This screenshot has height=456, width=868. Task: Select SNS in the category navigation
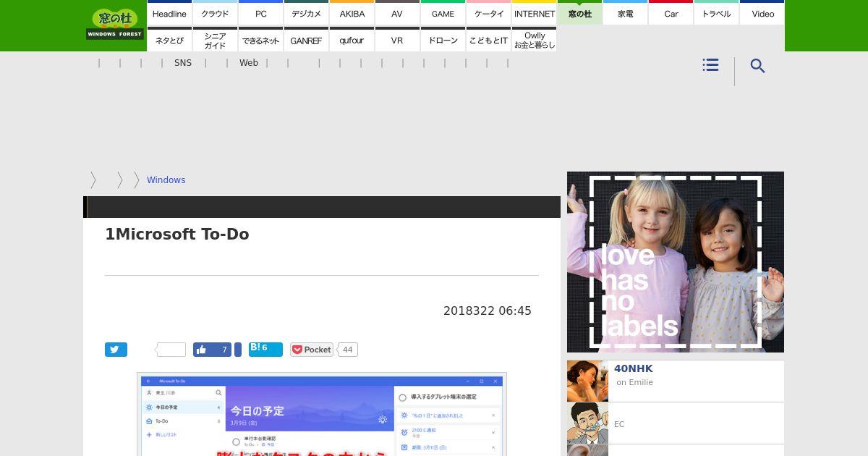(183, 63)
